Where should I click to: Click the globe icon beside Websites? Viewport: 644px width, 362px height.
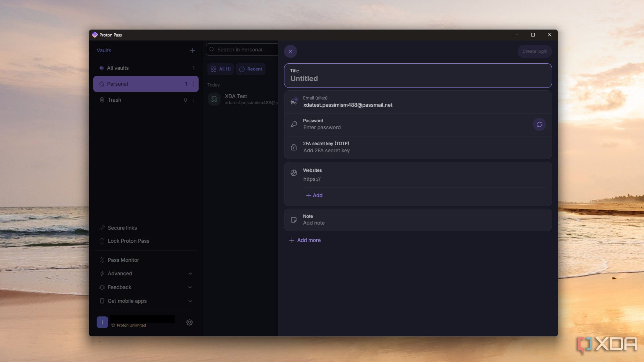294,173
